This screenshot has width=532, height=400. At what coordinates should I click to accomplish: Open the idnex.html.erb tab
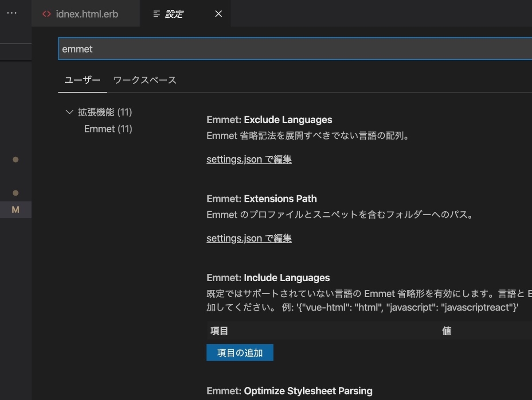tap(87, 14)
